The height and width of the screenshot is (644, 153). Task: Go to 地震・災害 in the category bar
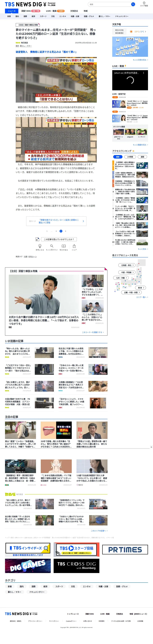75,16
